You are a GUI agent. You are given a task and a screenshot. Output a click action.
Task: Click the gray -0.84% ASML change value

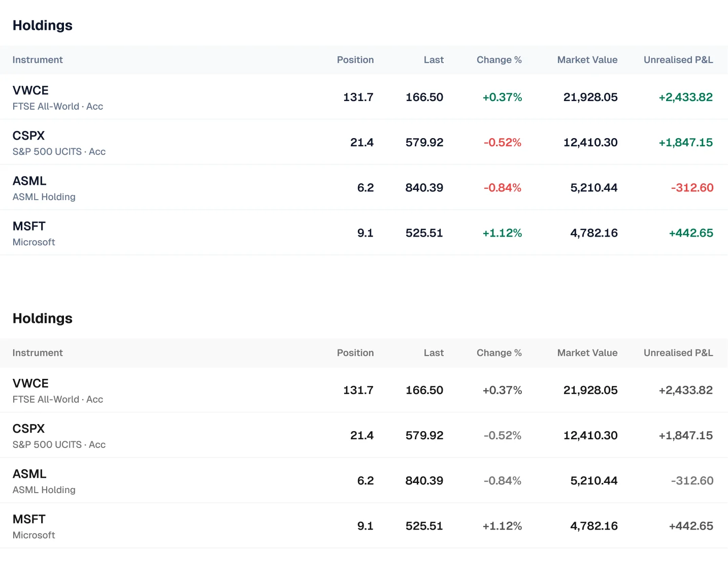click(x=503, y=480)
